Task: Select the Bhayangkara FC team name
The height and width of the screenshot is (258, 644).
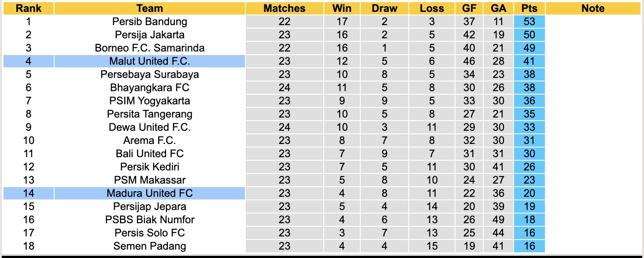Action: (149, 88)
